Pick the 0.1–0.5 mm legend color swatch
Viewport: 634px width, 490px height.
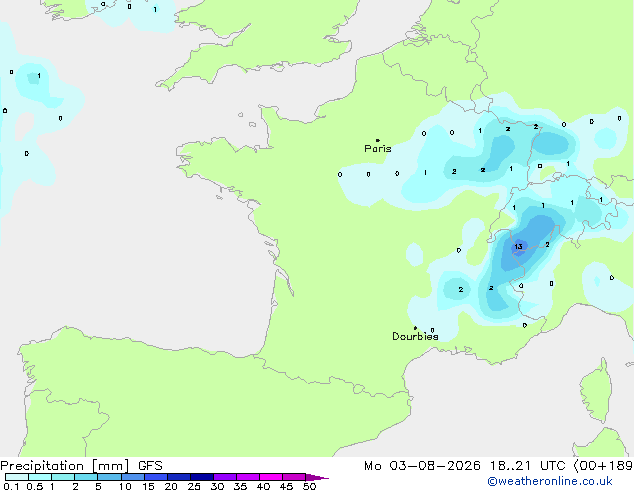17,477
